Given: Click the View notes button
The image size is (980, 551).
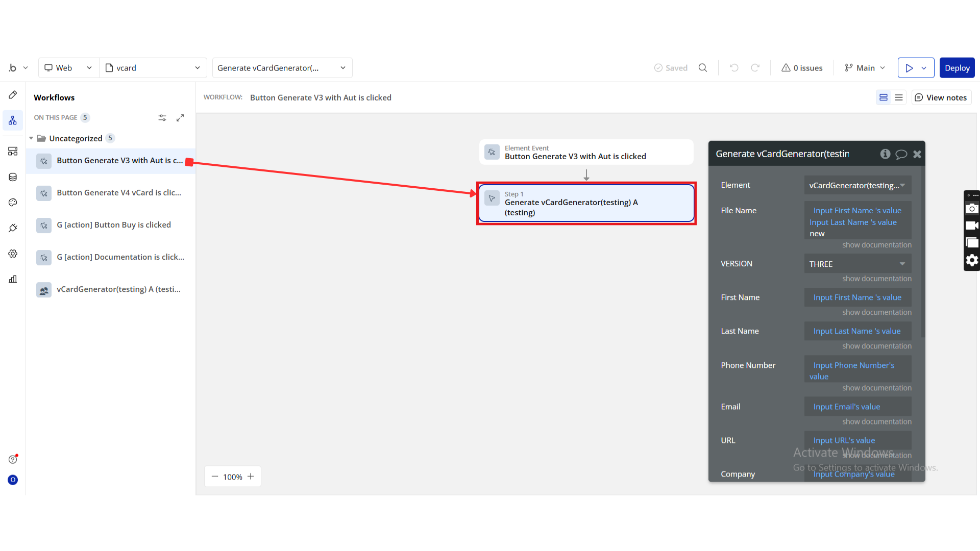Looking at the screenshot, I should click(941, 97).
